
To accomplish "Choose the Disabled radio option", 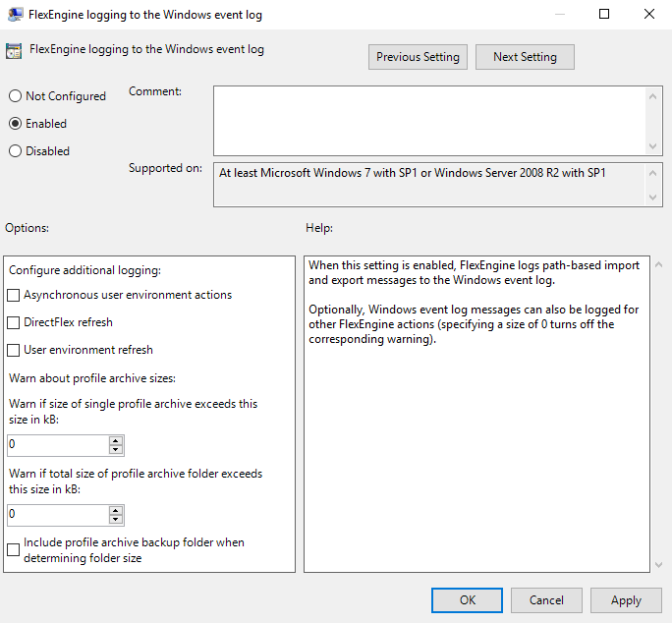I will point(15,151).
